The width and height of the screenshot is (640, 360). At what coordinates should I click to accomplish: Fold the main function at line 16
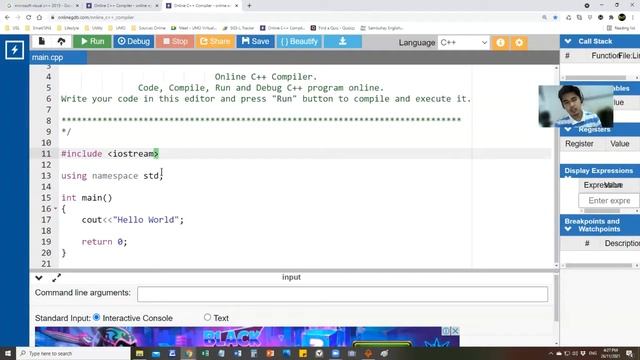pyautogui.click(x=56, y=209)
